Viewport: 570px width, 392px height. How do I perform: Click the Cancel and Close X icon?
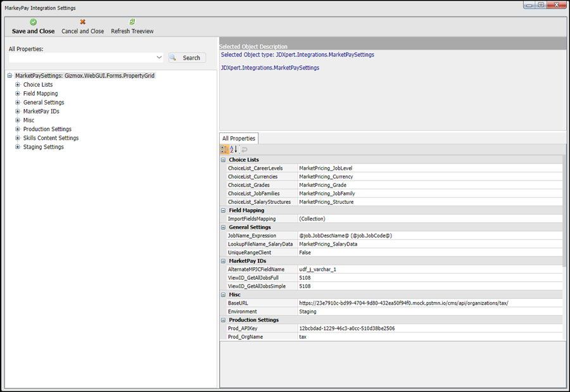pyautogui.click(x=82, y=22)
